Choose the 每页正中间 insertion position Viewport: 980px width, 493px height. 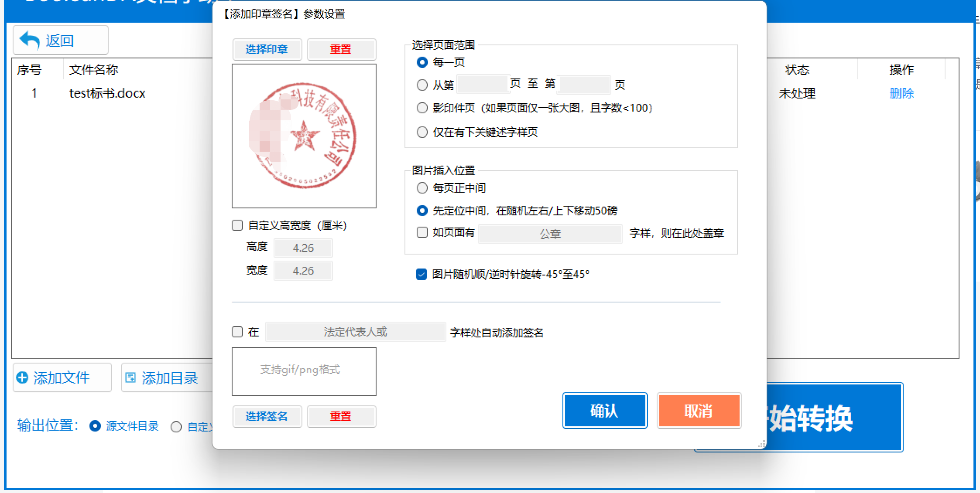(x=422, y=188)
